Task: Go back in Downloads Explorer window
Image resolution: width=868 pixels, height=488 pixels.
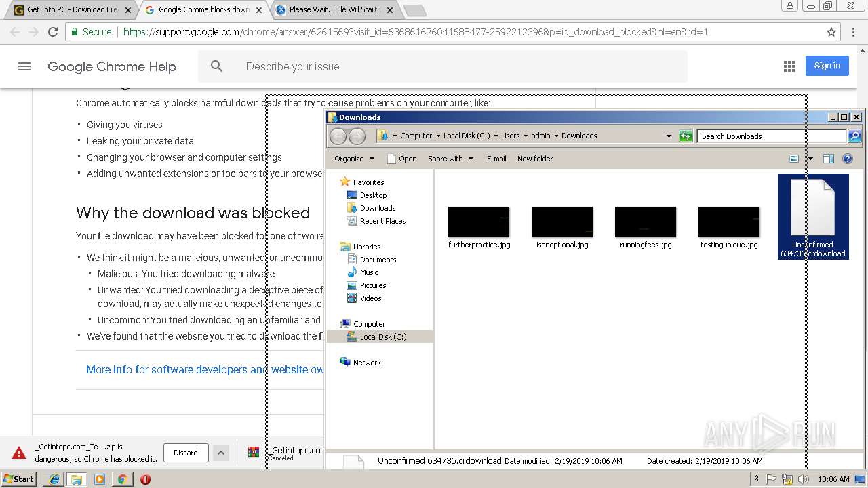Action: tap(338, 136)
